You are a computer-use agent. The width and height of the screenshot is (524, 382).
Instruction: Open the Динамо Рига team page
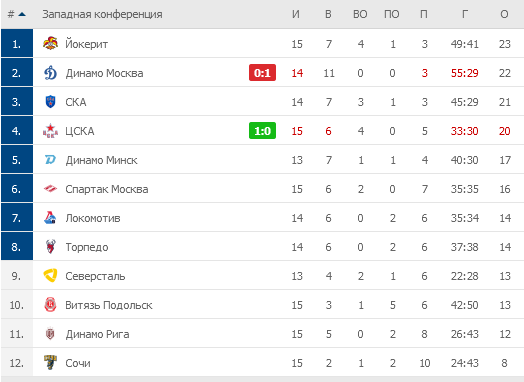pyautogui.click(x=97, y=334)
